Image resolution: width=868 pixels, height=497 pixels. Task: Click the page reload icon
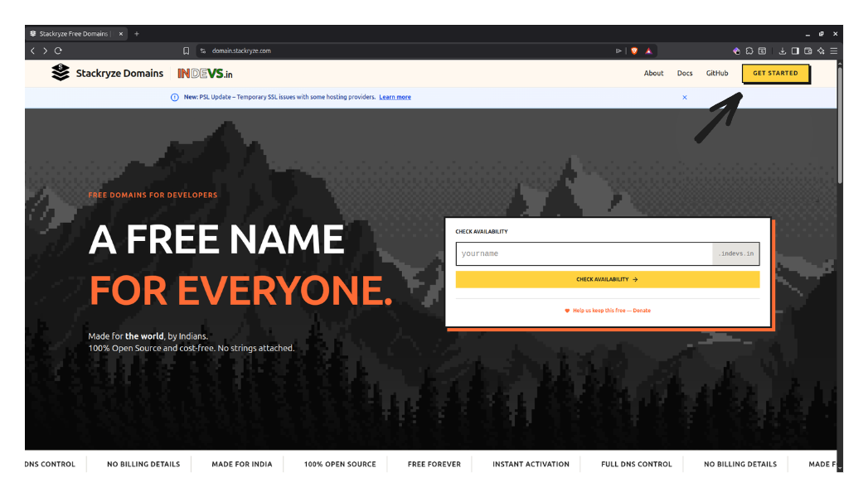[58, 51]
